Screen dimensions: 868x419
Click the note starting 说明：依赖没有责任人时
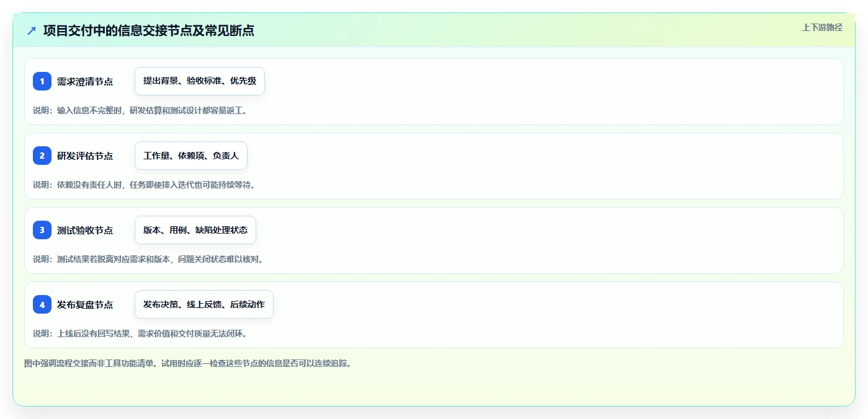[x=144, y=185]
